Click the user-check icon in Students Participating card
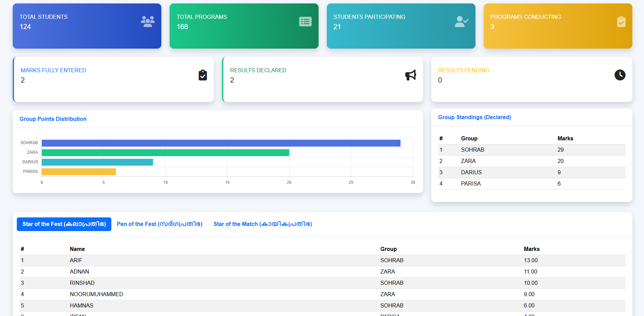 (x=461, y=22)
